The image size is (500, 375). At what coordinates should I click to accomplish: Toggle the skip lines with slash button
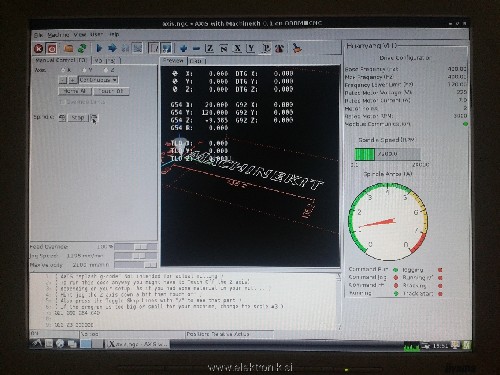pyautogui.click(x=154, y=48)
